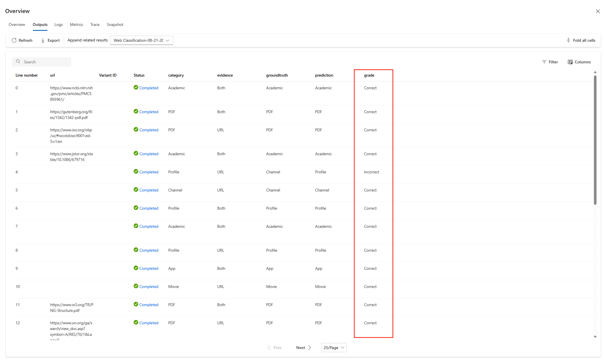Switch to the Trace tab
Screen dimensions: 604x364
(x=95, y=24)
